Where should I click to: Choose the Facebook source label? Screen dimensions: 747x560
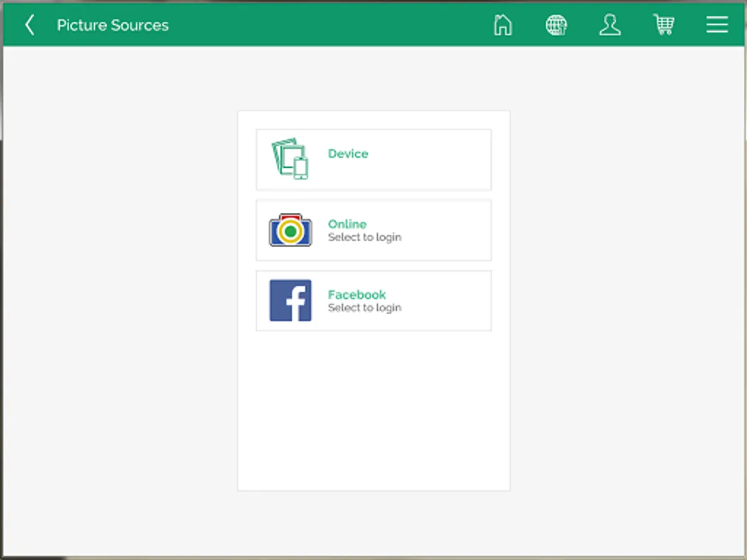pyautogui.click(x=357, y=295)
